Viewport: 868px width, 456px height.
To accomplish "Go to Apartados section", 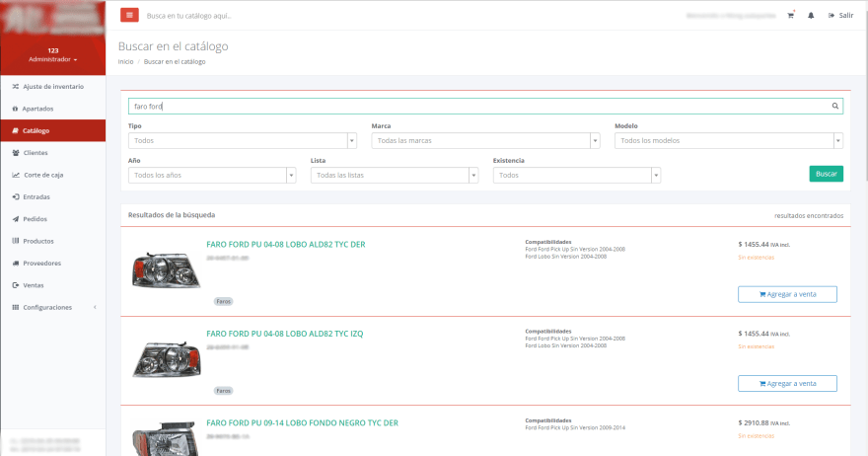I will pos(53,109).
